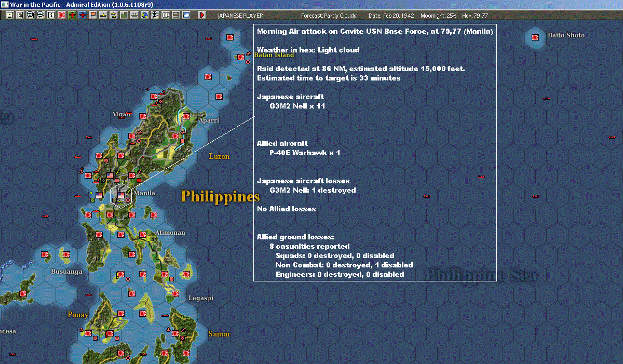623x364 pixels.
Task: Click the Panay map label
Action: click(78, 315)
